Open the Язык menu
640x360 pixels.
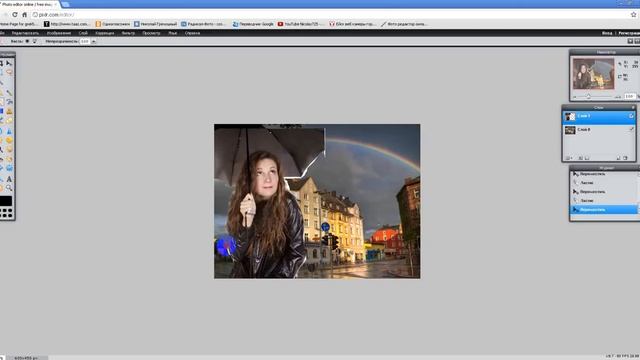(x=173, y=33)
